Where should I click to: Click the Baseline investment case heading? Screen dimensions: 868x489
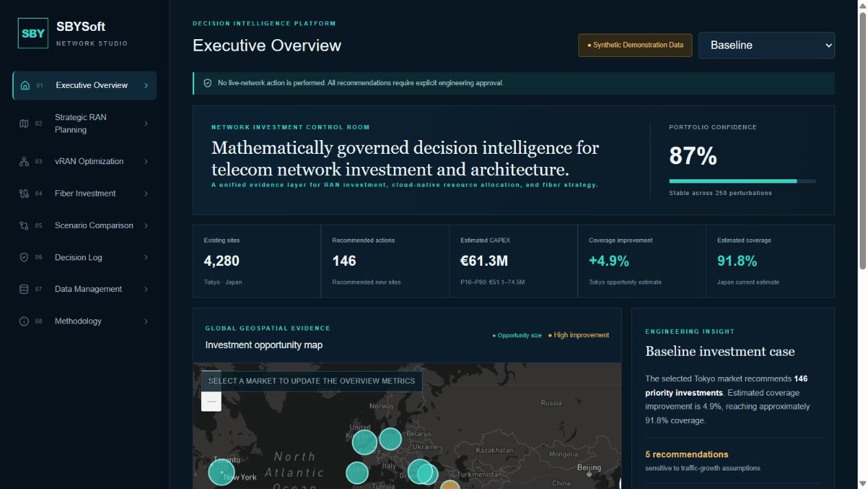pyautogui.click(x=720, y=352)
